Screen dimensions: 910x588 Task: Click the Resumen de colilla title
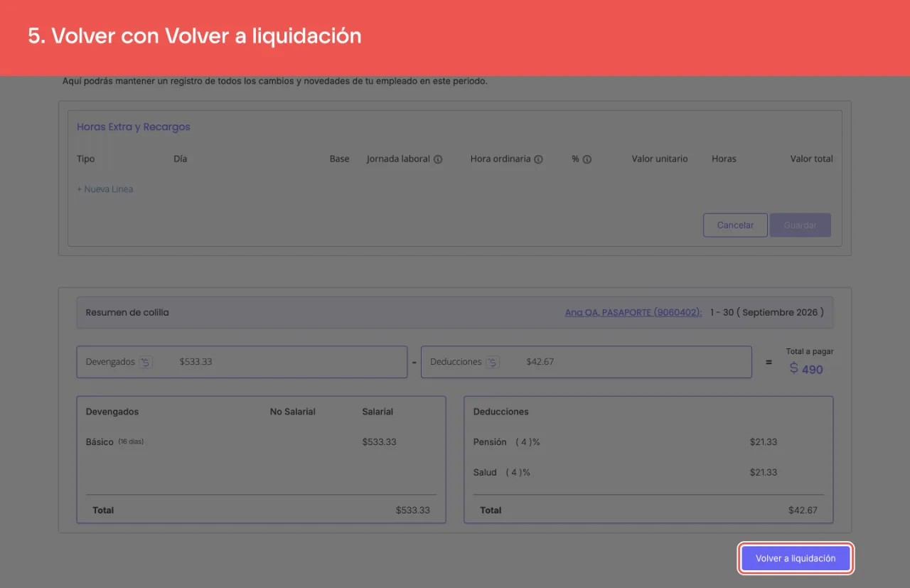point(127,312)
